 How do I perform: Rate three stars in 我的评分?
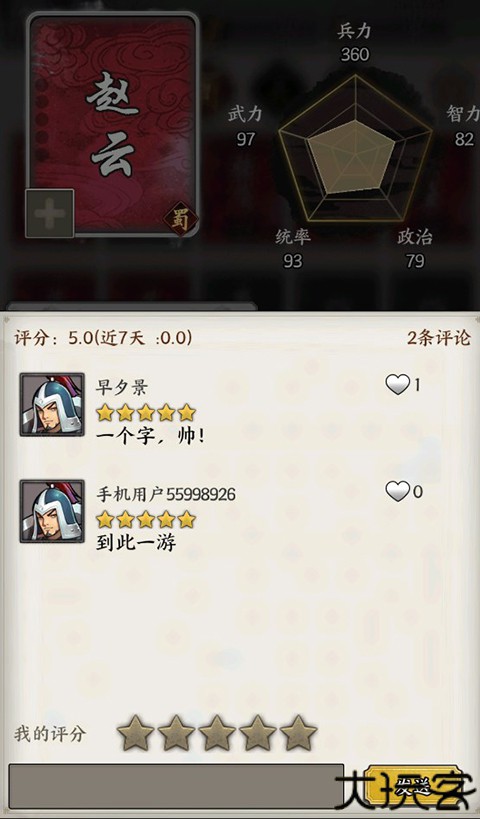click(217, 733)
